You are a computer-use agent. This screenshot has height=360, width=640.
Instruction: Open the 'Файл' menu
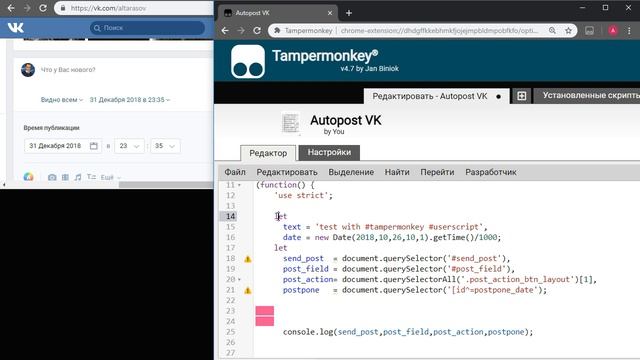tap(235, 172)
